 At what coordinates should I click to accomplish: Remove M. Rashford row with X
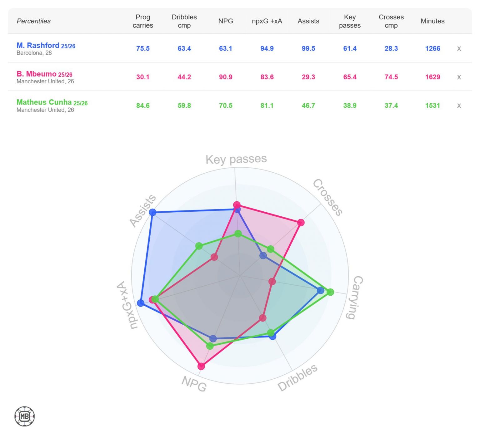coord(459,48)
